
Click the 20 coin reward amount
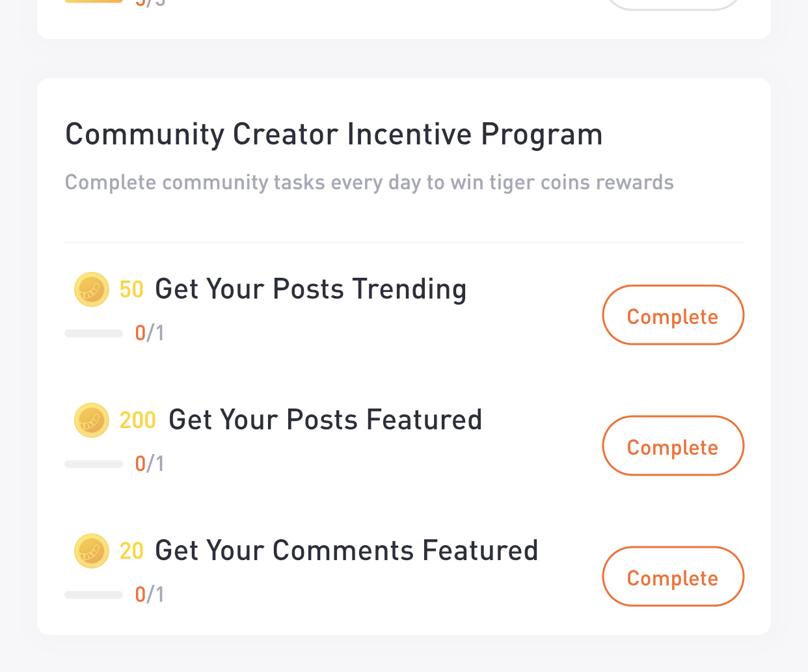coord(131,551)
